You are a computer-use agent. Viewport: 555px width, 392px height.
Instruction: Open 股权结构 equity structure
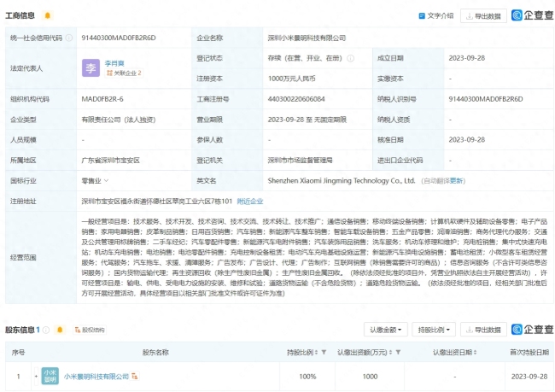coord(90,330)
